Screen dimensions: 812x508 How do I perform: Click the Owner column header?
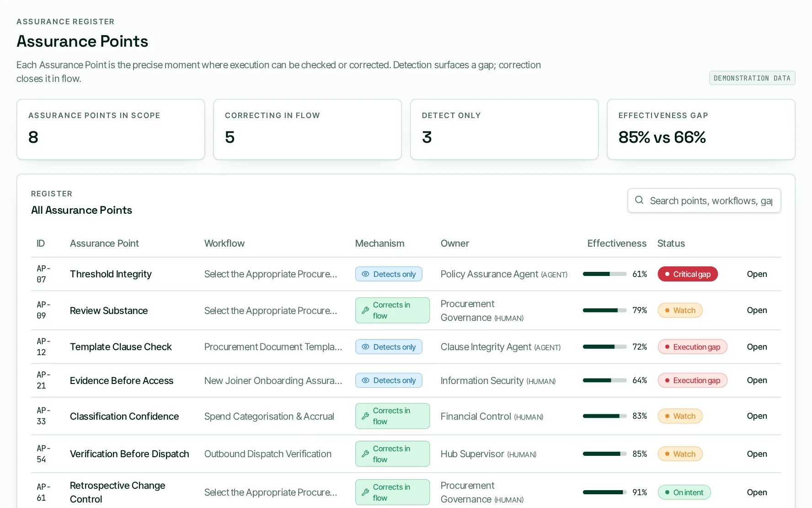point(455,243)
